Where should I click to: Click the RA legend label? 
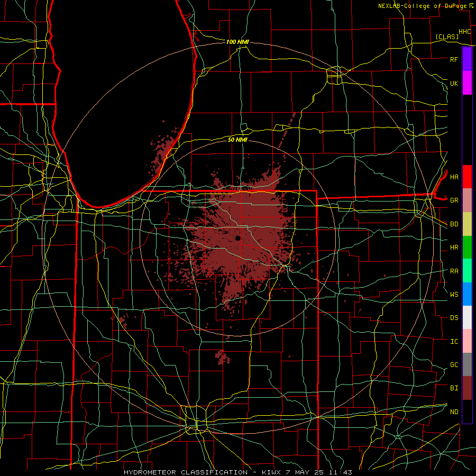pos(454,271)
